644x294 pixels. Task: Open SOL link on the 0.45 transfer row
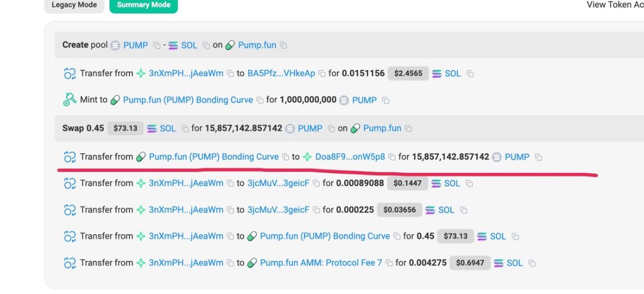click(x=498, y=236)
